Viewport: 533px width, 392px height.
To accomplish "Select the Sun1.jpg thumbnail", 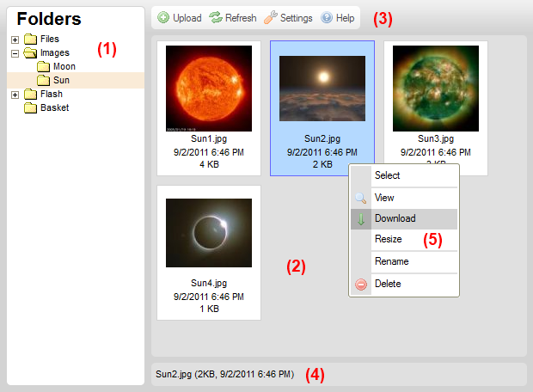I will click(209, 89).
